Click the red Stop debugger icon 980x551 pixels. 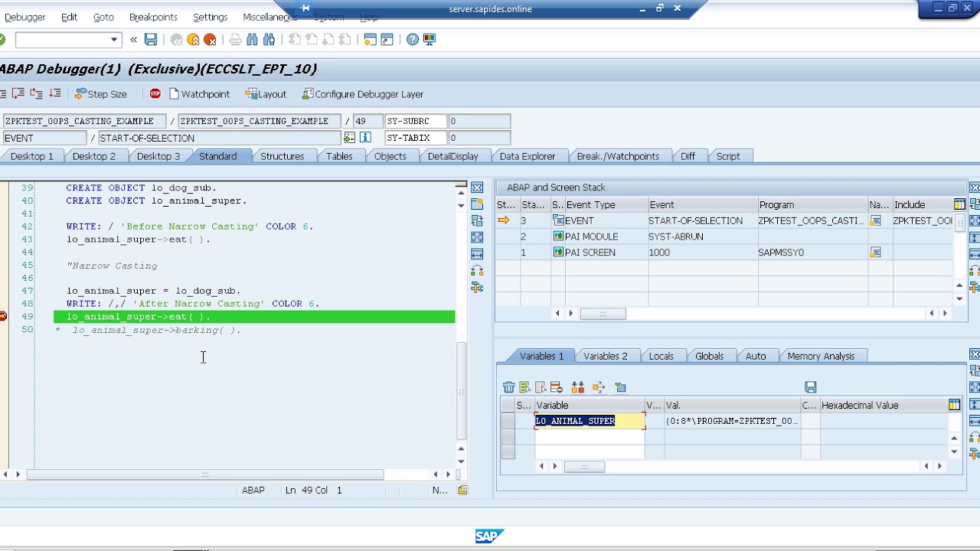click(x=155, y=93)
